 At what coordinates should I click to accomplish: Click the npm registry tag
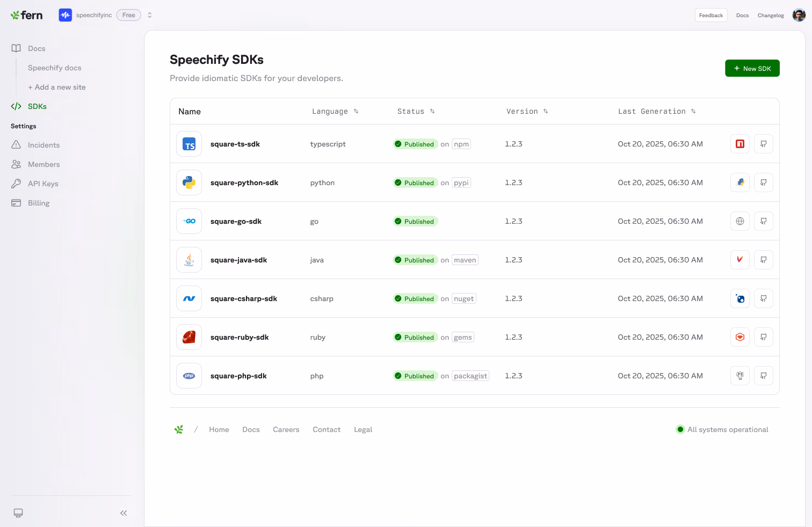[461, 144]
